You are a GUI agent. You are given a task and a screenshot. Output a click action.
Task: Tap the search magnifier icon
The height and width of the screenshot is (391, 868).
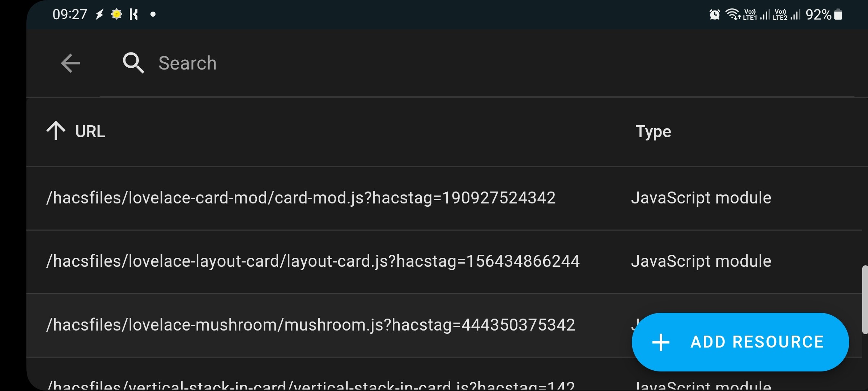133,63
